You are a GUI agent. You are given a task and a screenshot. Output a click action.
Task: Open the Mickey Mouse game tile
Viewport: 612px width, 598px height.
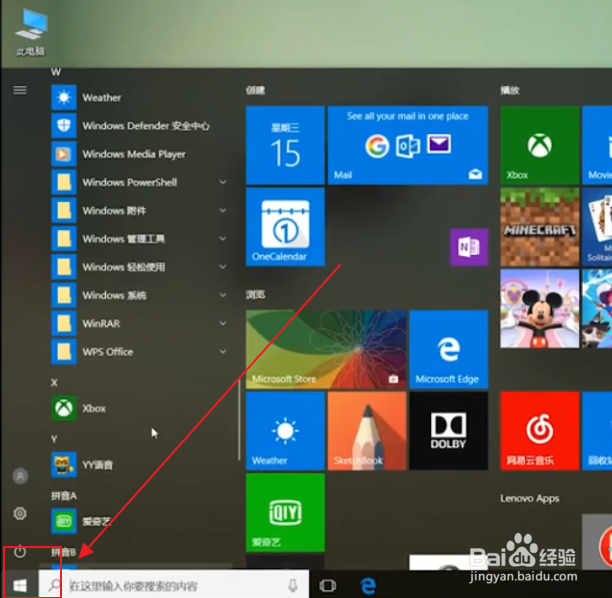coord(539,308)
